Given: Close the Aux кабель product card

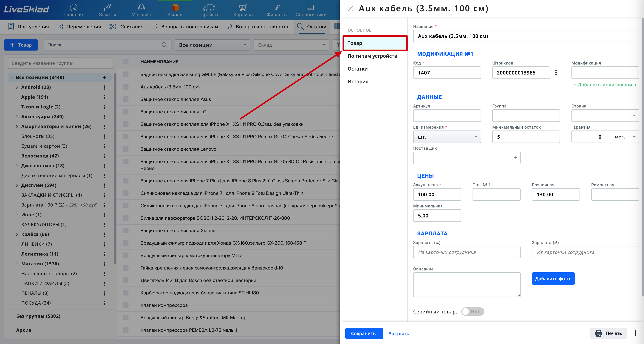Looking at the screenshot, I should click(350, 8).
